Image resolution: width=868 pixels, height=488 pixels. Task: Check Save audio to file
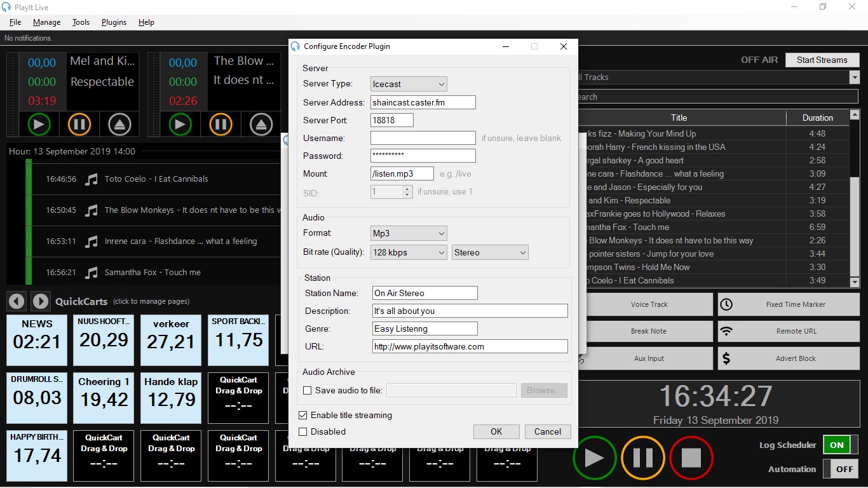(x=308, y=391)
